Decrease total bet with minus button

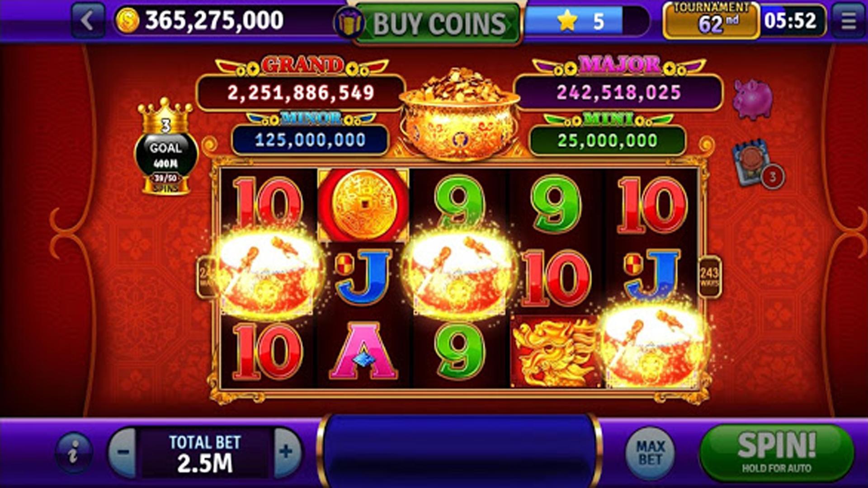(x=123, y=452)
